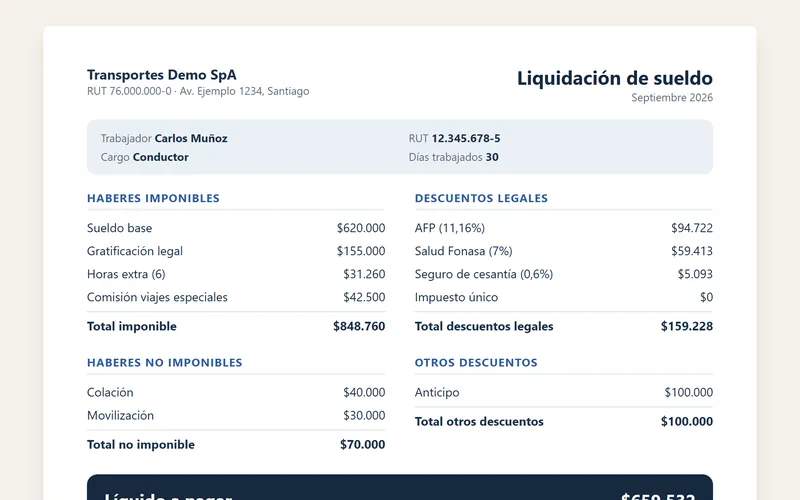Click the $31.260 amount
Screen dimensions: 800x500
[364, 274]
